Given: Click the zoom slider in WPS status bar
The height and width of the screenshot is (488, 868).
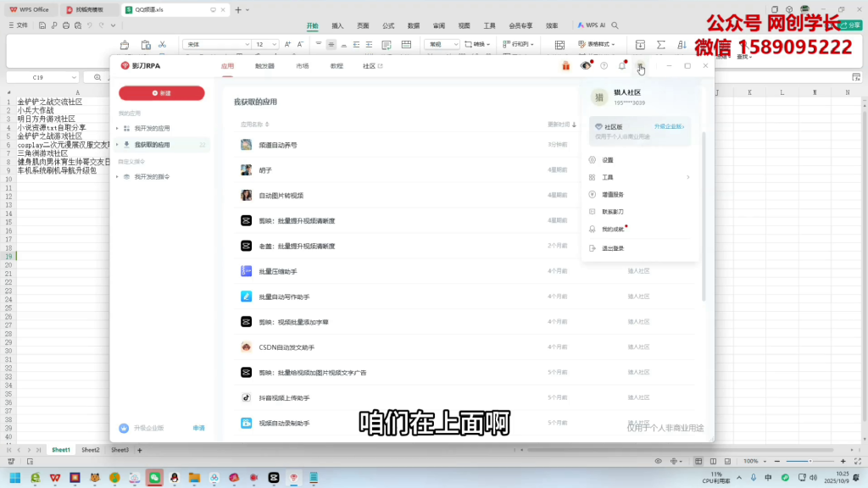Looking at the screenshot, I should (811, 463).
